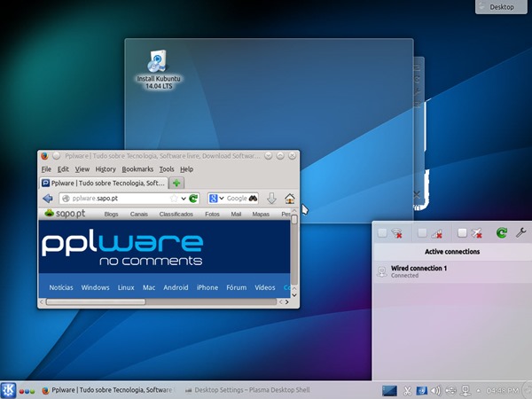Click the site identity globe icon in the address bar
The height and width of the screenshot is (399, 532).
(66, 199)
